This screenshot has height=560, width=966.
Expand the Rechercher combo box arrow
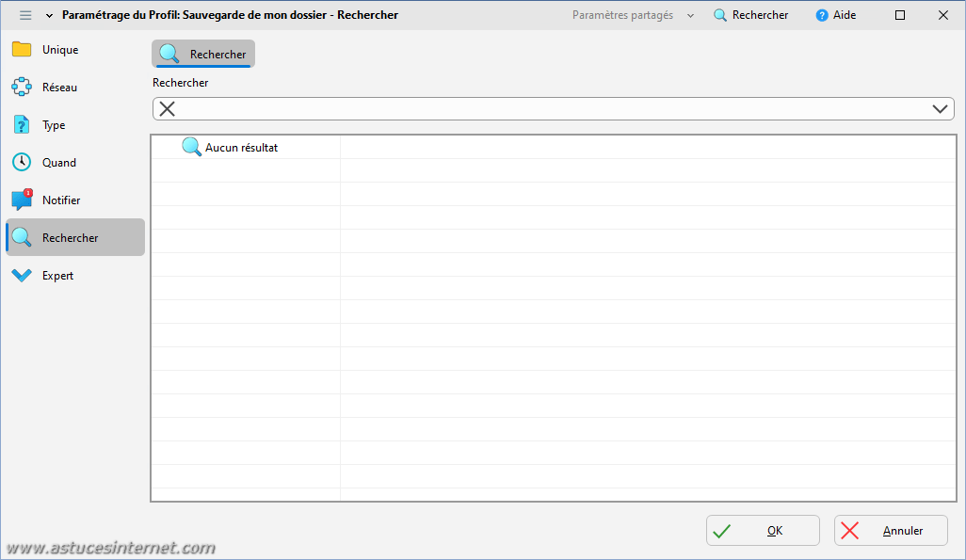940,108
